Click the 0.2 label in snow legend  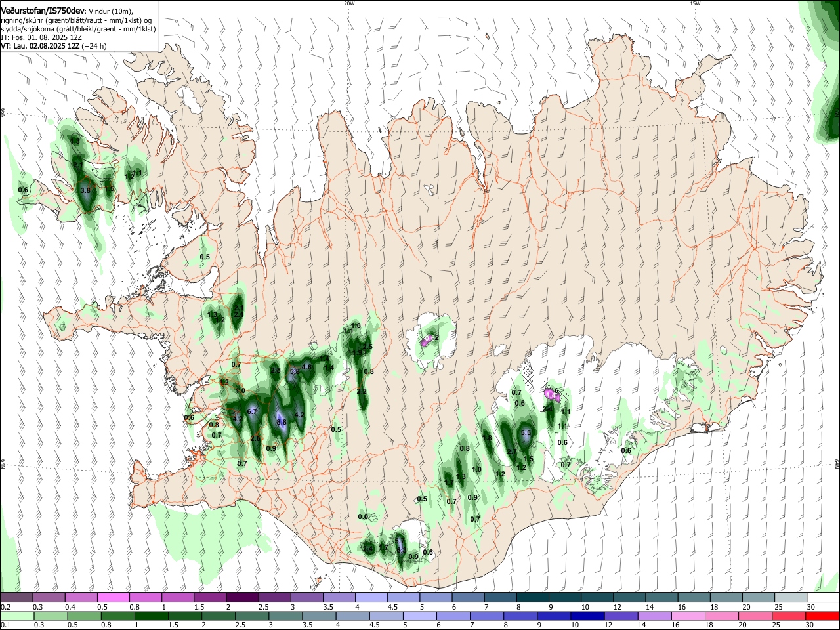pos(5,607)
